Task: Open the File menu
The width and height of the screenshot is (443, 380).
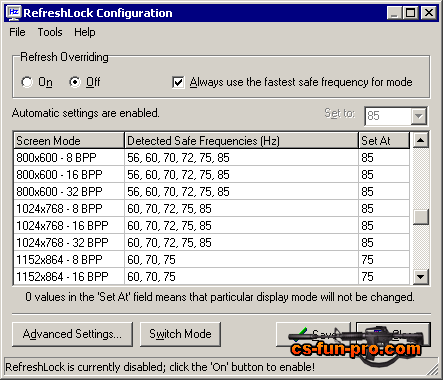Action: 17,32
